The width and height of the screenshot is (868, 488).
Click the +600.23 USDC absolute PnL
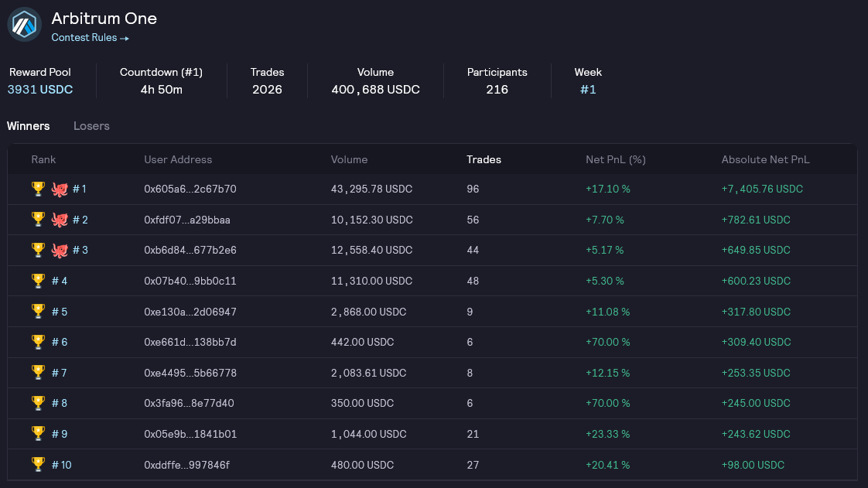pyautogui.click(x=756, y=281)
